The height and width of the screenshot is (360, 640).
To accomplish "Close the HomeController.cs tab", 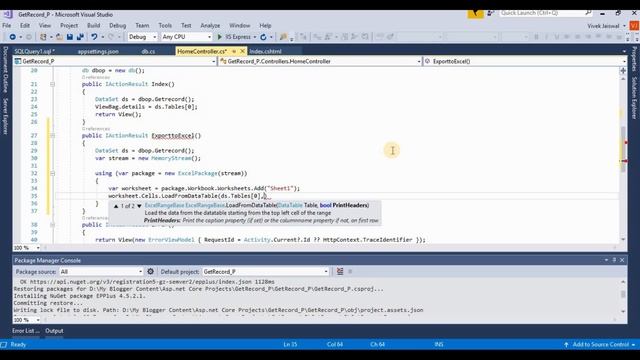I will [x=242, y=51].
